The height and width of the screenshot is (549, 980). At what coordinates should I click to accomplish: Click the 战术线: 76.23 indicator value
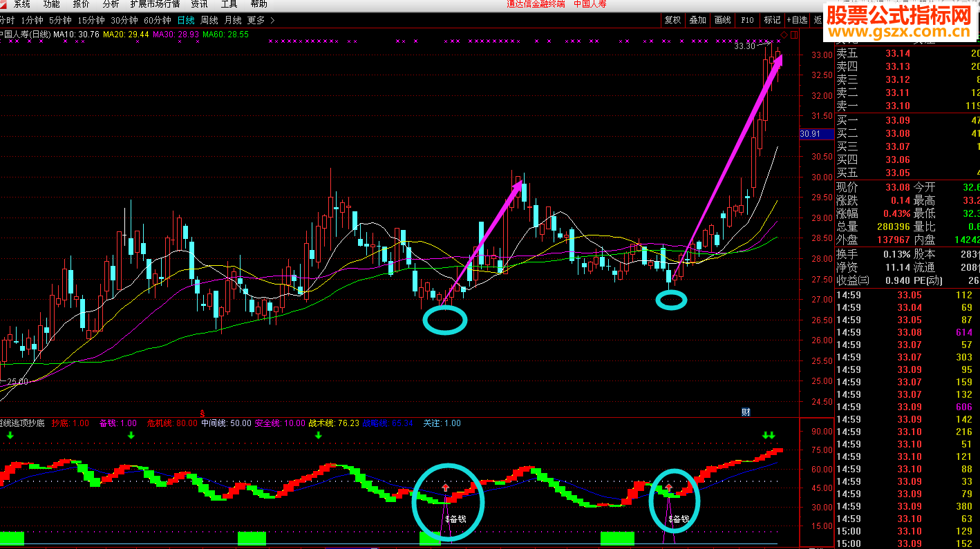334,423
